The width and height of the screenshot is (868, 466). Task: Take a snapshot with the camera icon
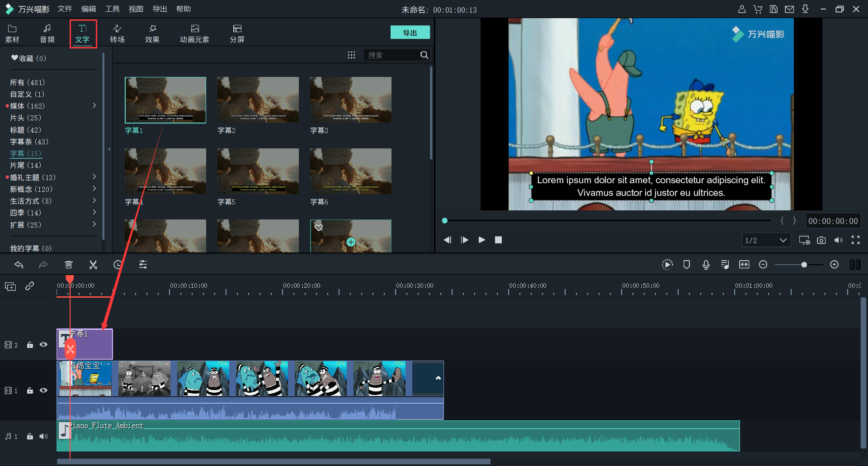(x=821, y=240)
